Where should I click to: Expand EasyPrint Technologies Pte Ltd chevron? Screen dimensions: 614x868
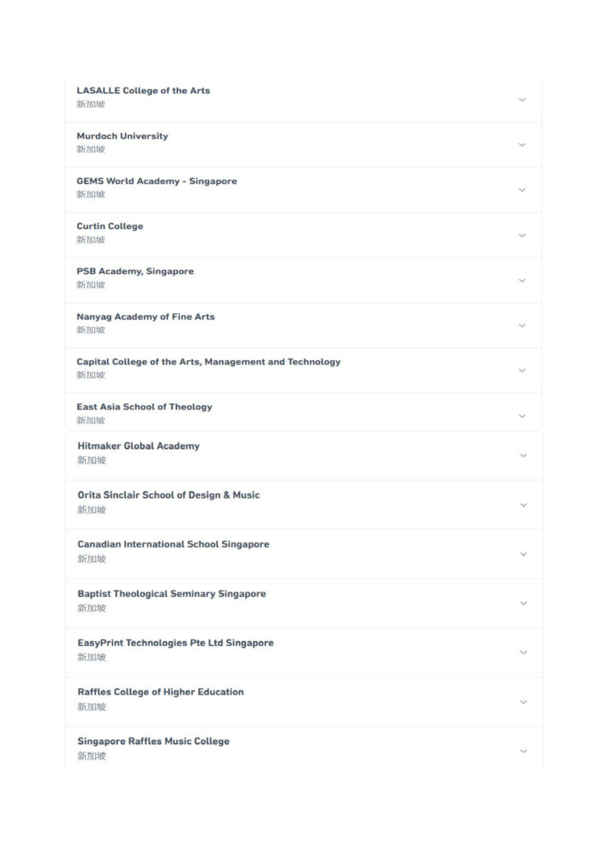coord(523,653)
